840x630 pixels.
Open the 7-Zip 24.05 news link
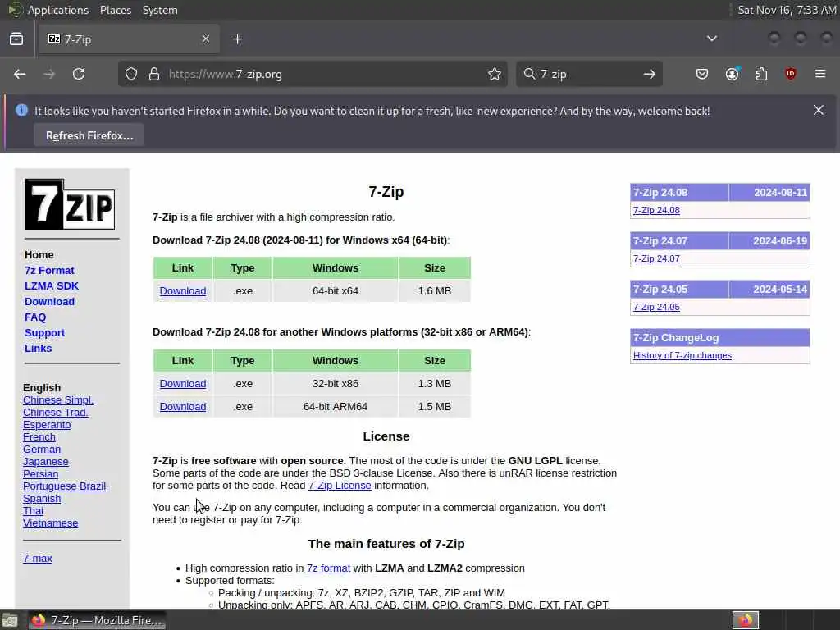pos(656,307)
